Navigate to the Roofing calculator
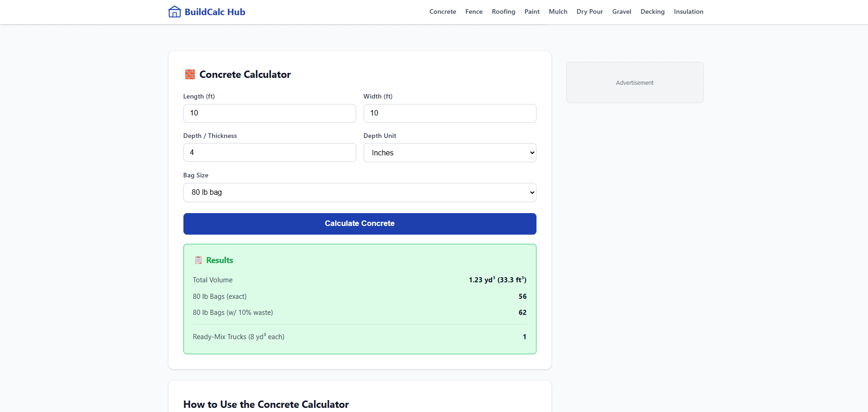Viewport: 868px width, 412px height. [x=503, y=12]
